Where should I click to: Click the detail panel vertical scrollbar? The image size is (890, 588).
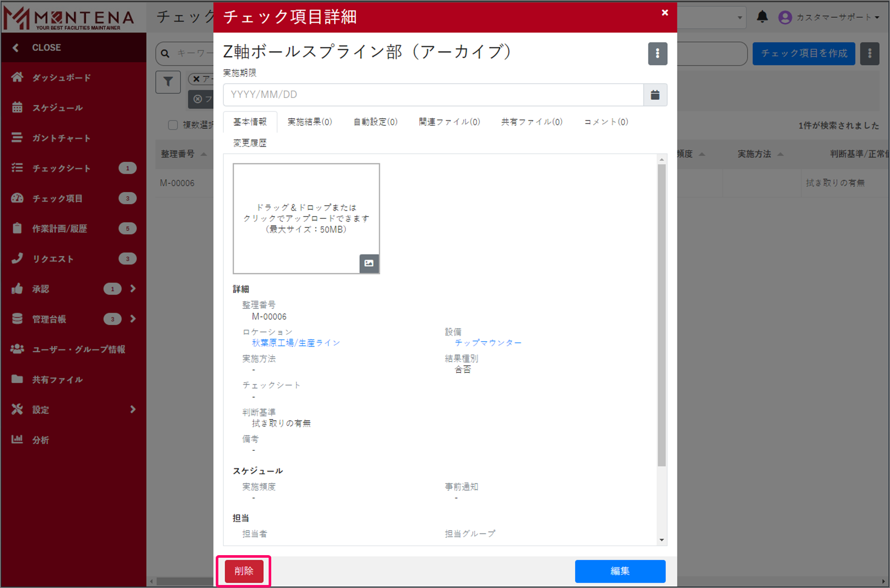click(661, 316)
